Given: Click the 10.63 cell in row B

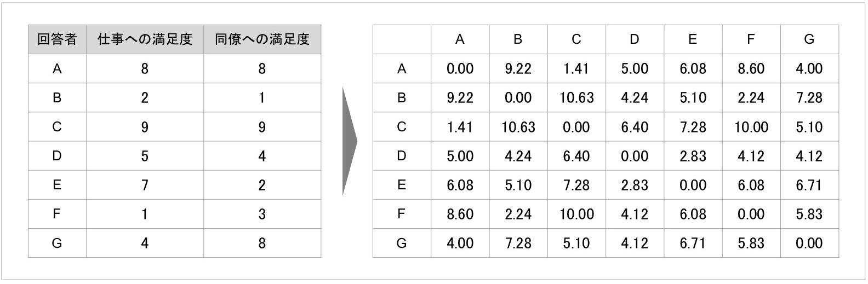Looking at the screenshot, I should [x=576, y=98].
